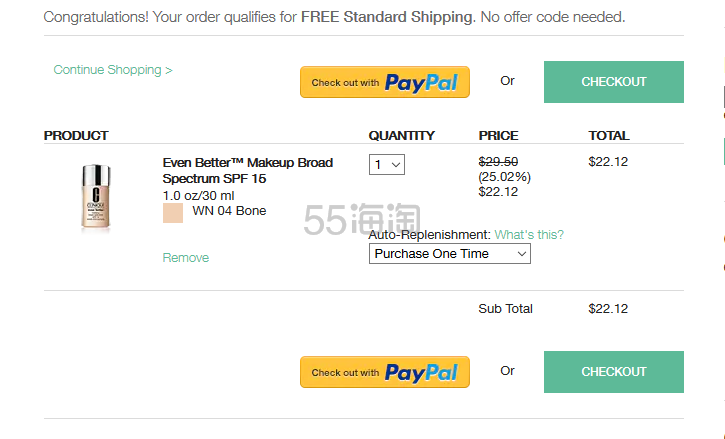Click the top green CHECKOUT button
The height and width of the screenshot is (439, 725).
(614, 82)
